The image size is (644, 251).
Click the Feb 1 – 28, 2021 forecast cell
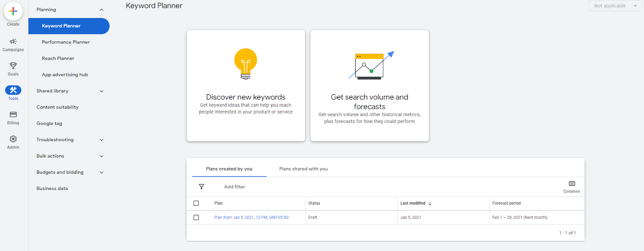tap(520, 218)
